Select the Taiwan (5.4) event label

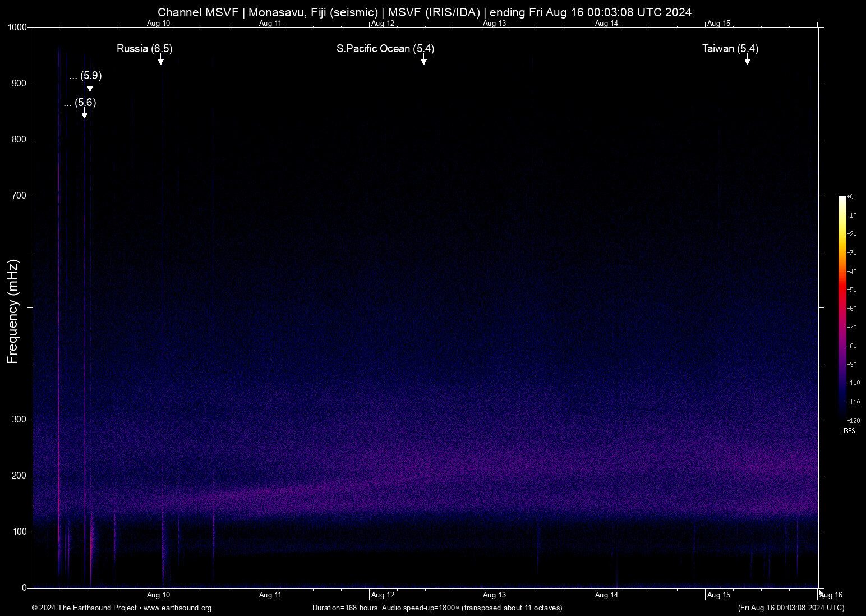click(730, 49)
